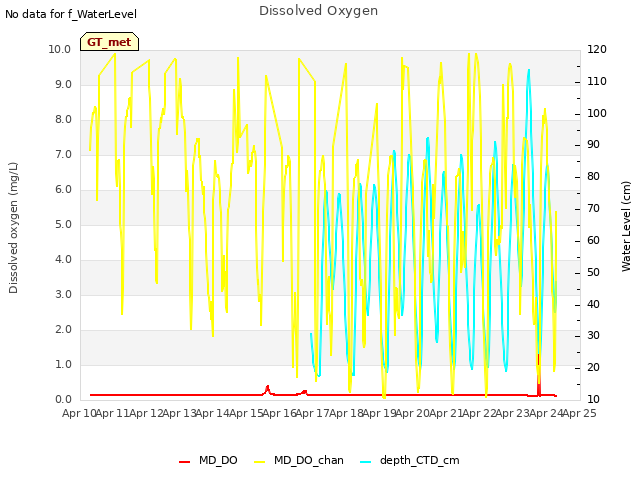The height and width of the screenshot is (480, 640).
Task: Click the 'No data for f_WaterLevel' message
Action: coord(71,14)
